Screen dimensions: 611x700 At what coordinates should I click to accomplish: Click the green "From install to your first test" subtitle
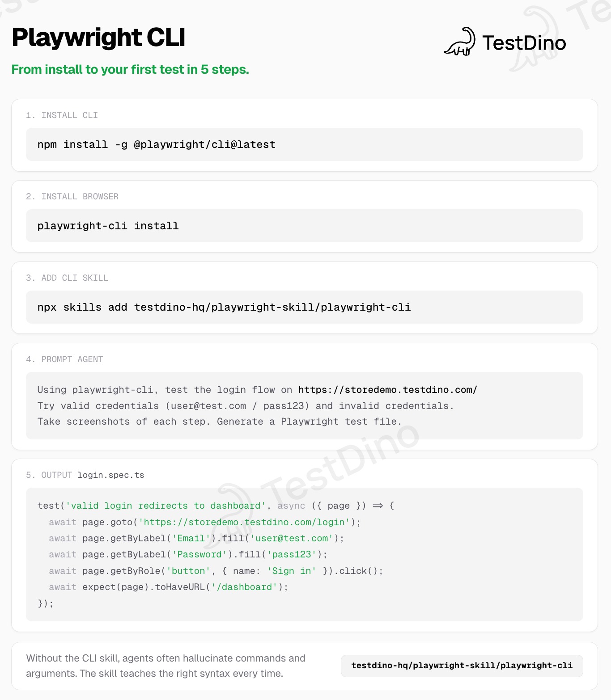(130, 70)
